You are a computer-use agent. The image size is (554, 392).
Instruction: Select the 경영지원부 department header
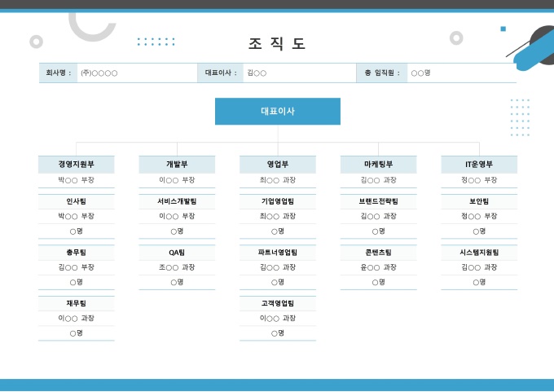point(76,165)
